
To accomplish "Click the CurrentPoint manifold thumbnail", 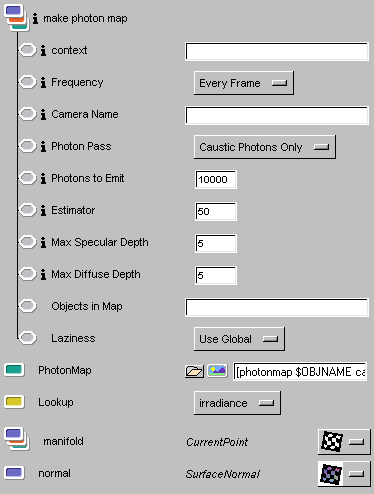I will tap(332, 442).
